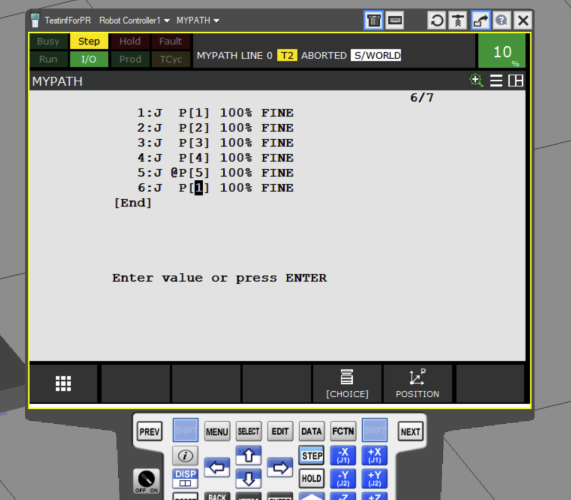Open the [CHOICE] softkey list
This screenshot has height=500, width=571.
tap(347, 383)
